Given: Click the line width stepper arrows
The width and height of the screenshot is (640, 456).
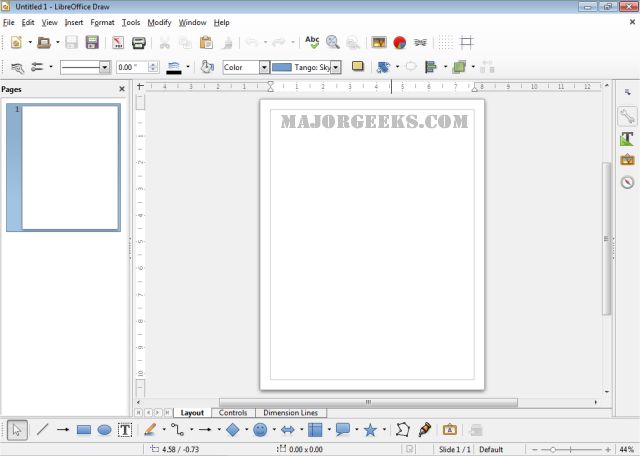Looking at the screenshot, I should click(x=153, y=67).
